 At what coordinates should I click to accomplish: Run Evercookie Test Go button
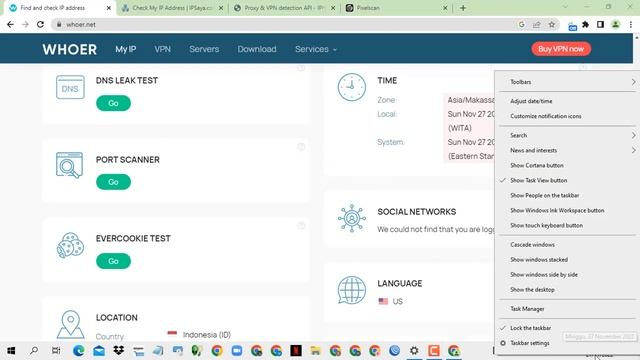113,261
